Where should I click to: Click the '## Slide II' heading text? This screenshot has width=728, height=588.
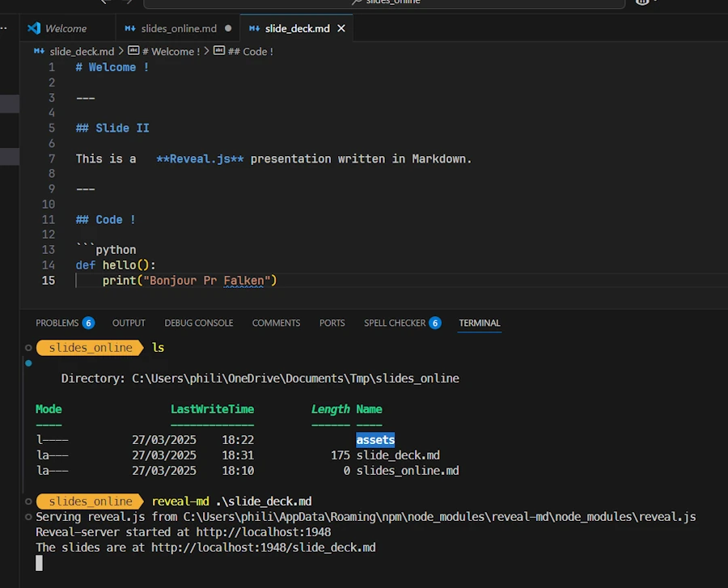[112, 129]
